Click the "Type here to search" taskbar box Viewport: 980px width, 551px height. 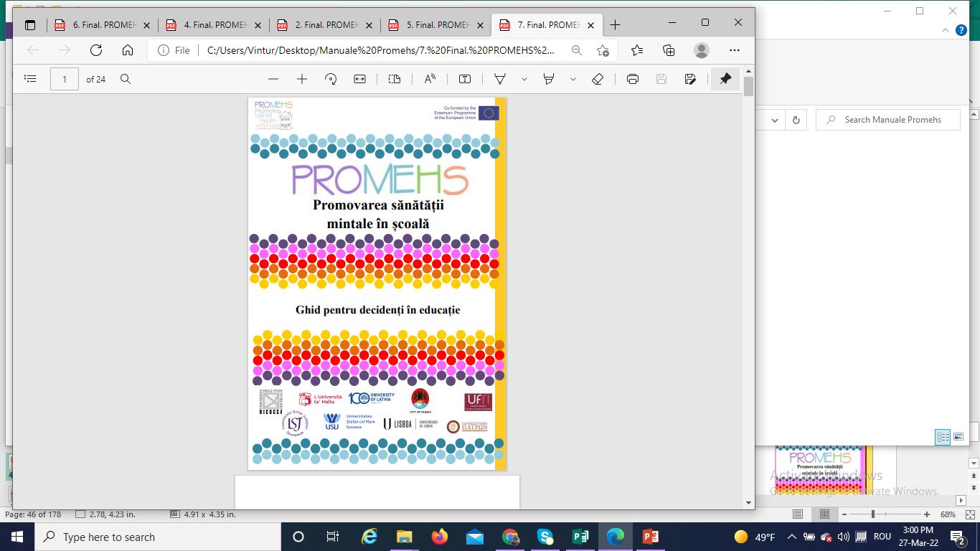[158, 537]
